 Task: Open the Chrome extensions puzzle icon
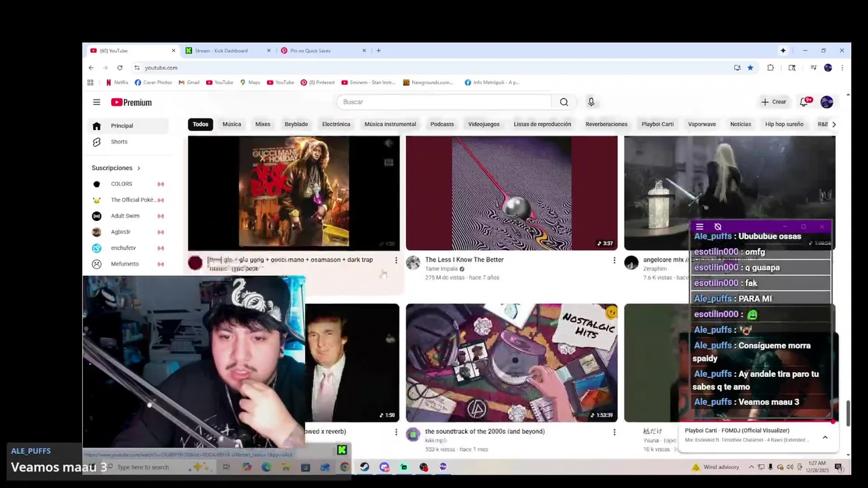point(770,68)
